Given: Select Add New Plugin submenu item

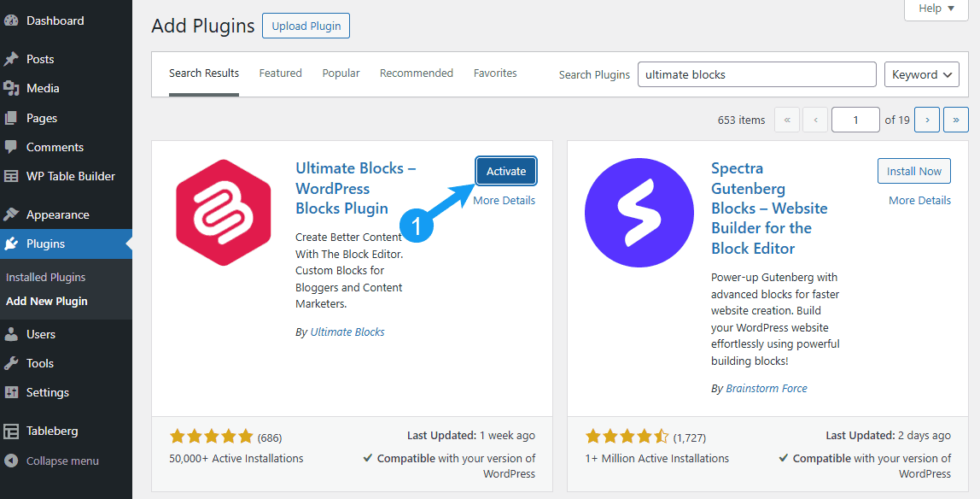Looking at the screenshot, I should click(47, 301).
